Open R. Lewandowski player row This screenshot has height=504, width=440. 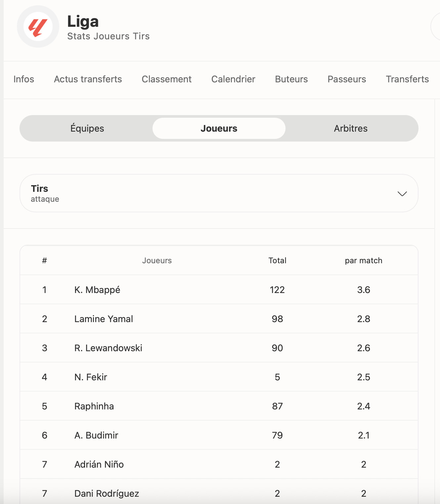tap(219, 348)
